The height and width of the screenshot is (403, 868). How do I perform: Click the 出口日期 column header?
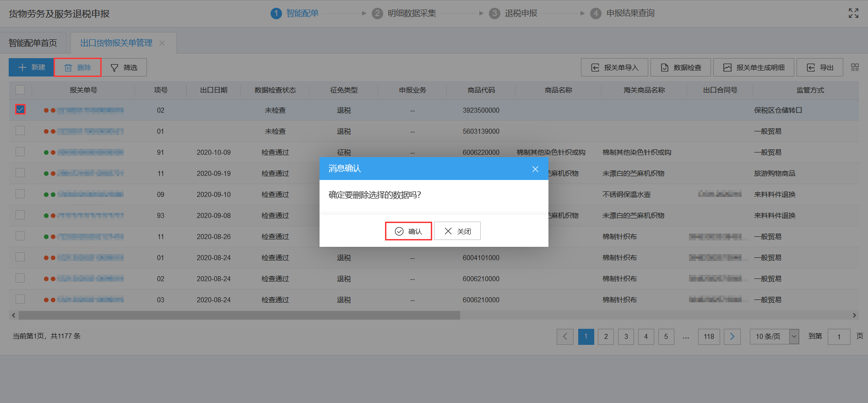click(x=214, y=90)
